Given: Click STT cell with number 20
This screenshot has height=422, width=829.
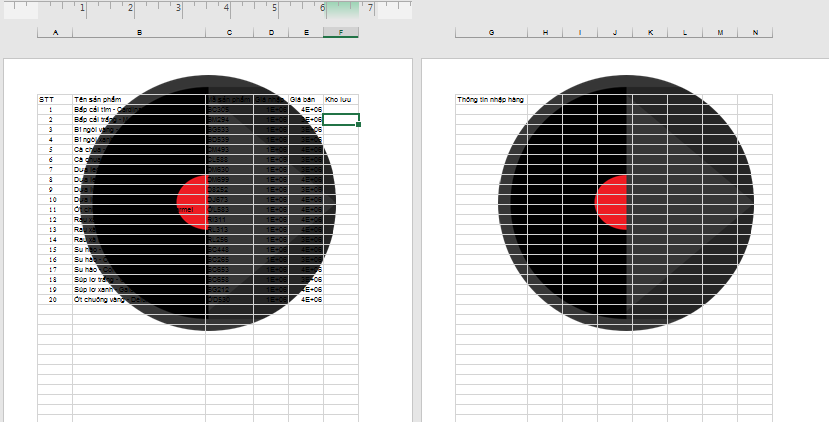Looking at the screenshot, I should tap(55, 300).
